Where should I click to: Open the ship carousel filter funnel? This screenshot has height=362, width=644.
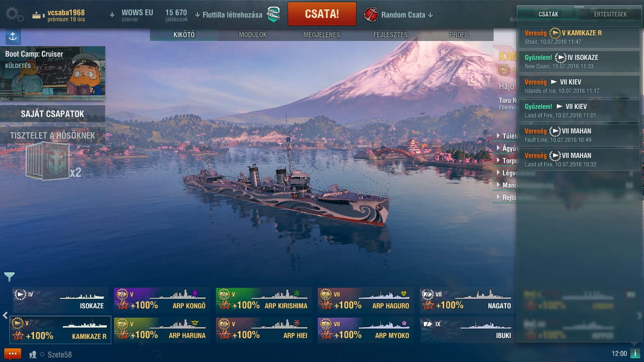coord(9,277)
